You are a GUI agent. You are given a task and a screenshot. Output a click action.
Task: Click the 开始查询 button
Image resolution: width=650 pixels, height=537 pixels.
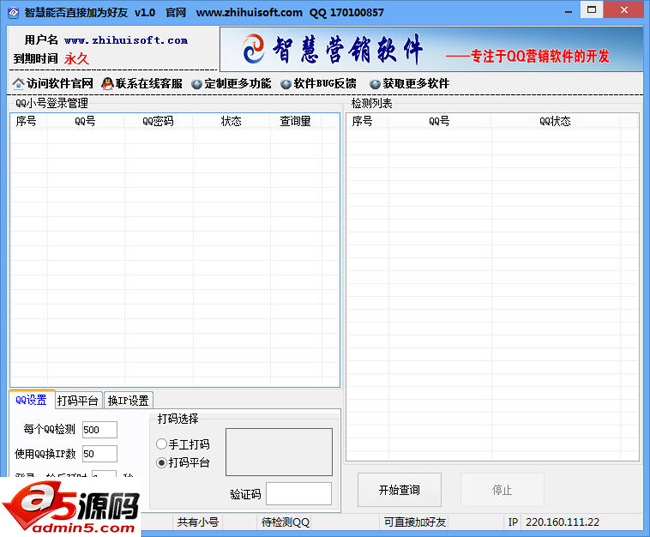point(399,490)
